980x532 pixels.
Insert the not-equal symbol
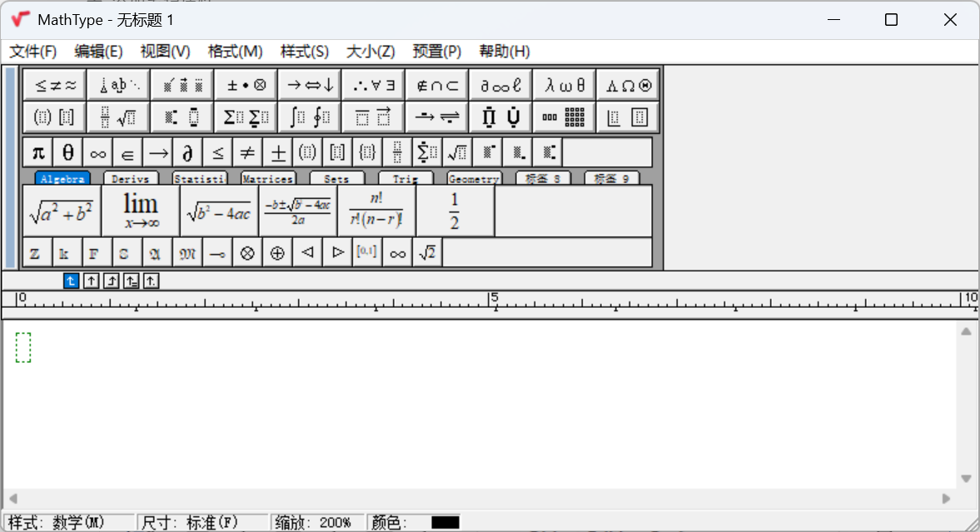coord(247,152)
